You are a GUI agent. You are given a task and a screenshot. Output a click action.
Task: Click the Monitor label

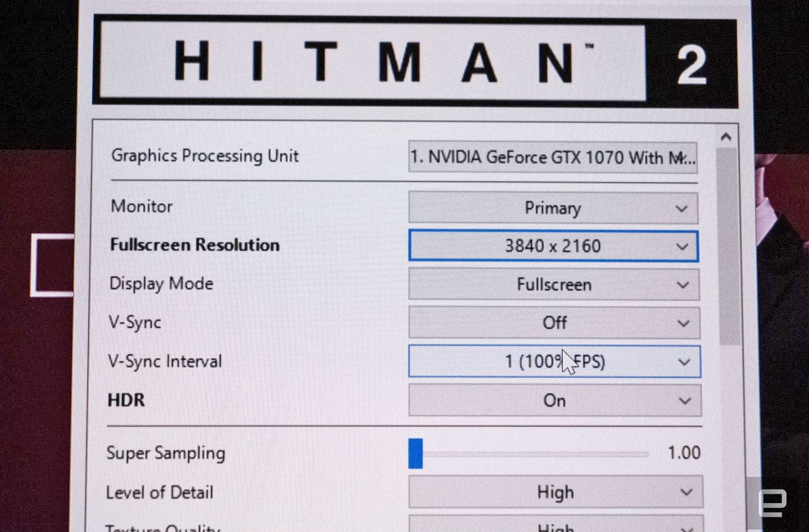(142, 206)
